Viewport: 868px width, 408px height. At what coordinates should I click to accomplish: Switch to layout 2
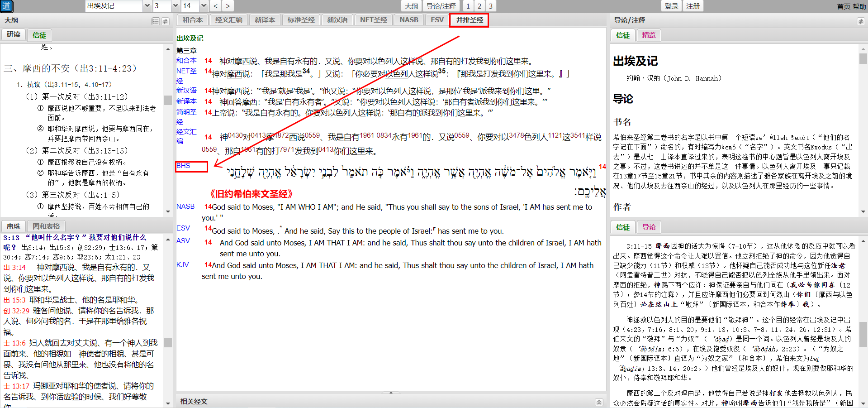479,6
